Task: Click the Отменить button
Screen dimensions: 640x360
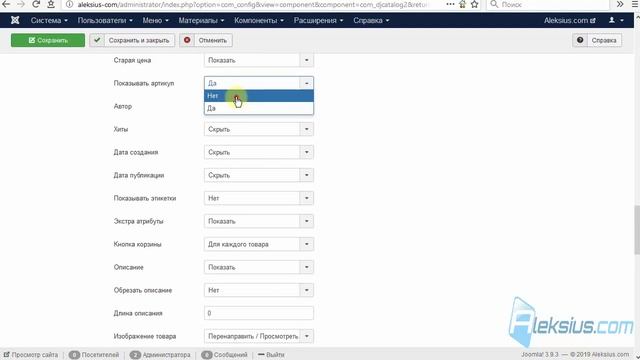Action: pyautogui.click(x=206, y=40)
